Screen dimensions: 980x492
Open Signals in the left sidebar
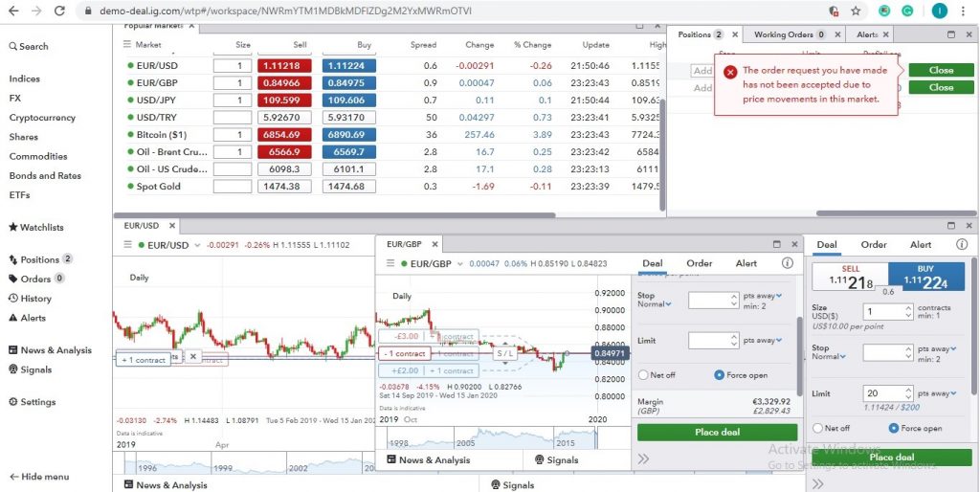30,369
